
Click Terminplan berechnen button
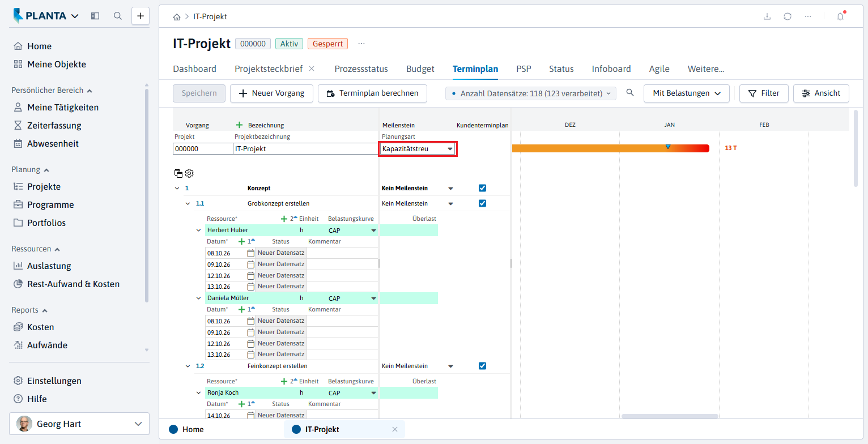click(x=372, y=93)
